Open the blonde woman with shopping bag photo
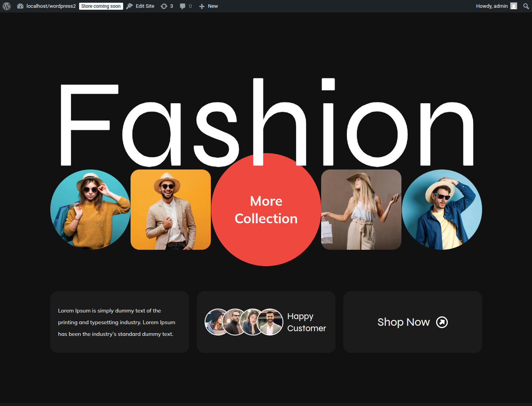The height and width of the screenshot is (406, 532). coord(361,210)
